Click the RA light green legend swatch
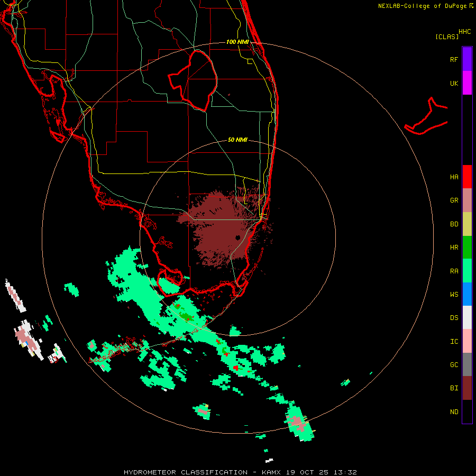Image resolution: width=476 pixels, height=476 pixels. tap(467, 271)
